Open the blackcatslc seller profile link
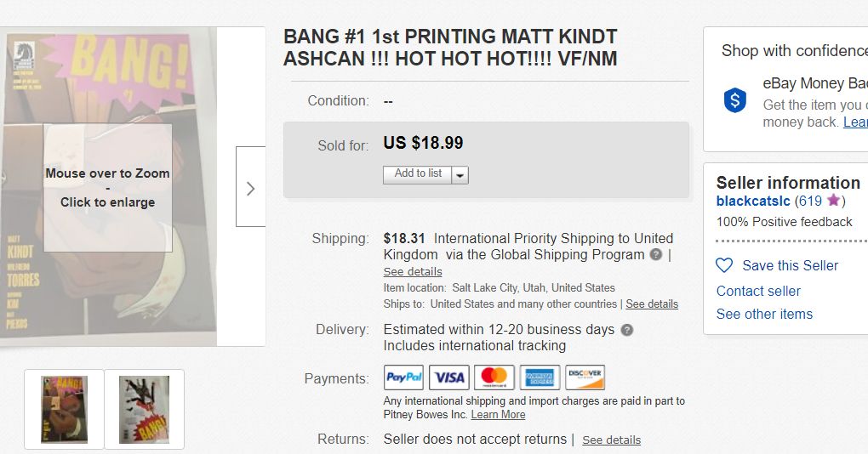 click(753, 201)
